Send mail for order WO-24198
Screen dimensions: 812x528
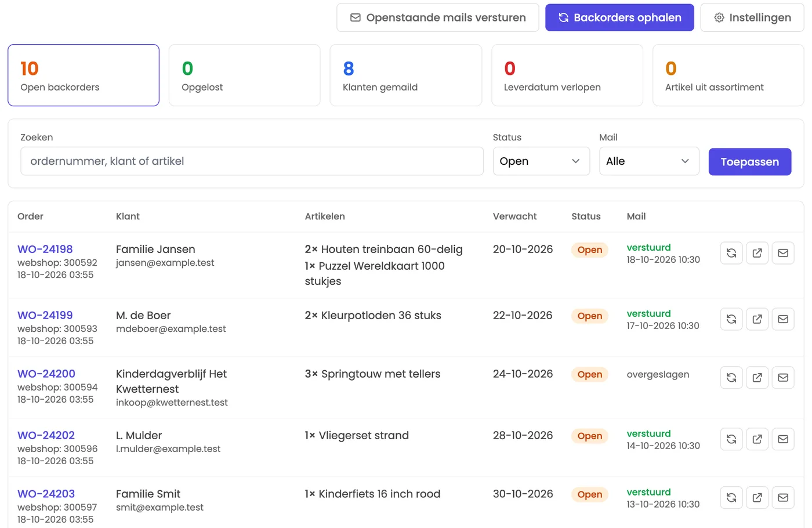pos(783,253)
